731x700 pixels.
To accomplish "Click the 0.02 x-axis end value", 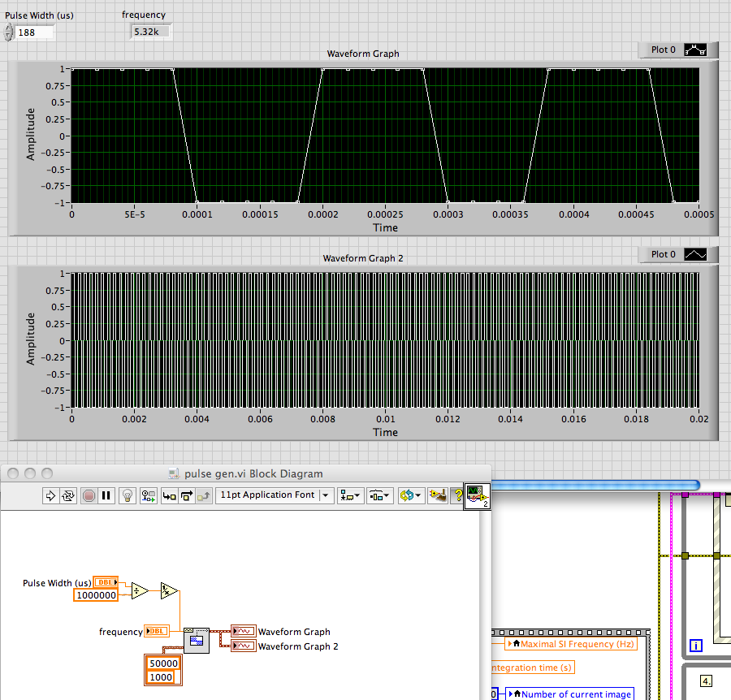I will point(699,419).
